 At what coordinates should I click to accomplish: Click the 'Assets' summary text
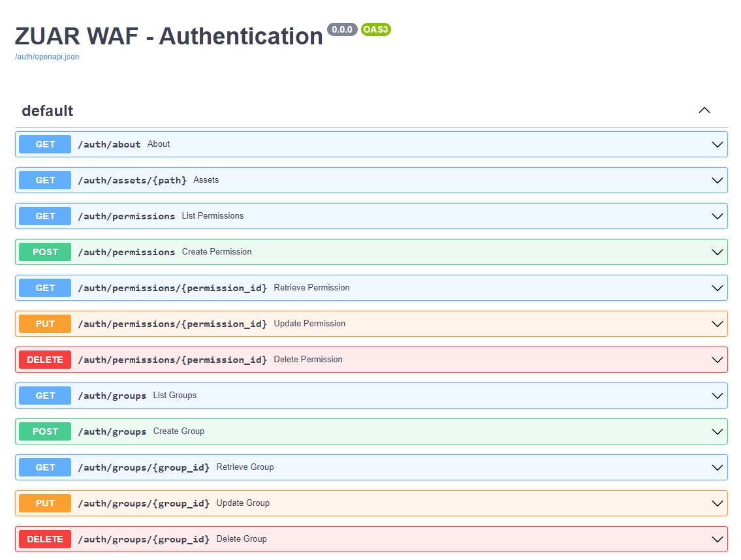point(206,180)
